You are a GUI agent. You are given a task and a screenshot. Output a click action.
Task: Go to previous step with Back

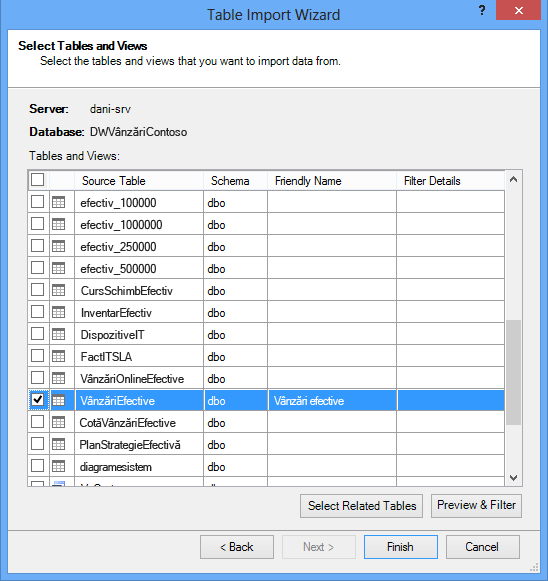click(x=237, y=547)
